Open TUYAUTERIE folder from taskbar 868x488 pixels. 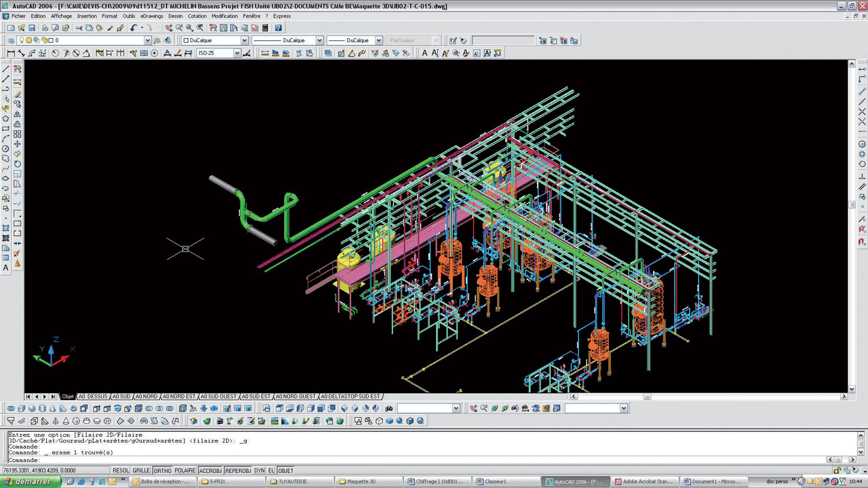pos(293,481)
